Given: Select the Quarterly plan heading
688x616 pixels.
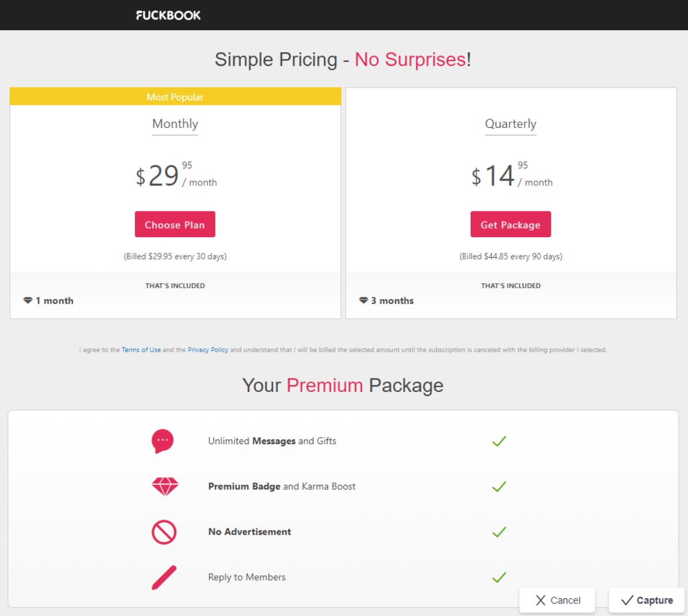Looking at the screenshot, I should point(510,124).
